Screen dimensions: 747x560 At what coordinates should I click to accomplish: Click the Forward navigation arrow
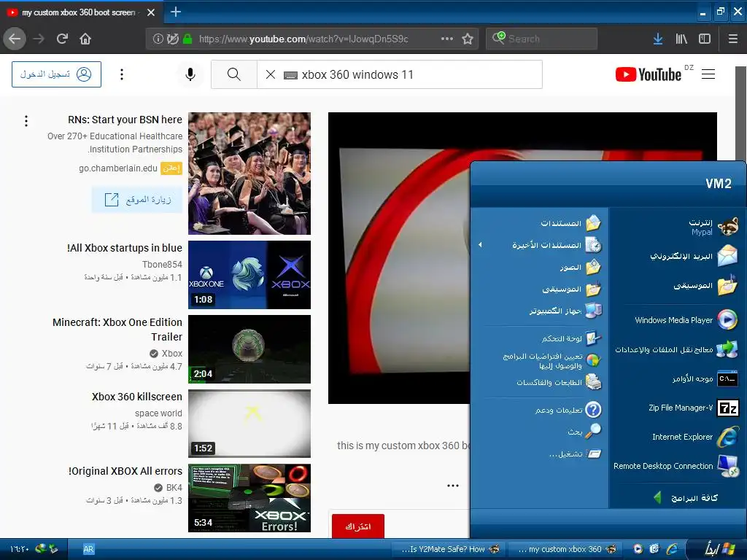(x=39, y=39)
